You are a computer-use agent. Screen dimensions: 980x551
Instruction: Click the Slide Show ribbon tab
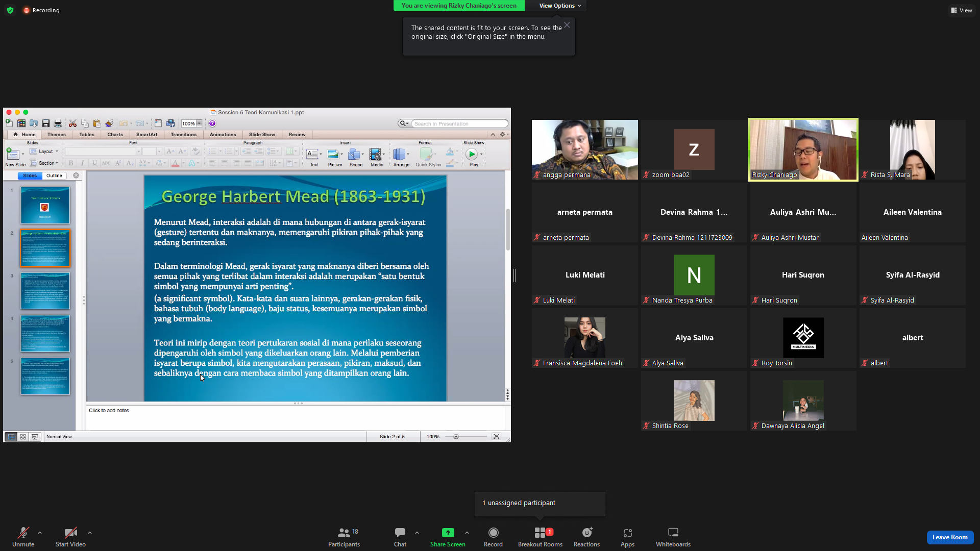pyautogui.click(x=262, y=135)
